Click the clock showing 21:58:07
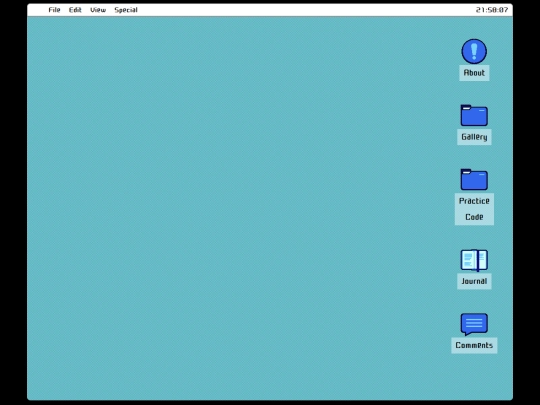The width and height of the screenshot is (540, 405). click(492, 10)
